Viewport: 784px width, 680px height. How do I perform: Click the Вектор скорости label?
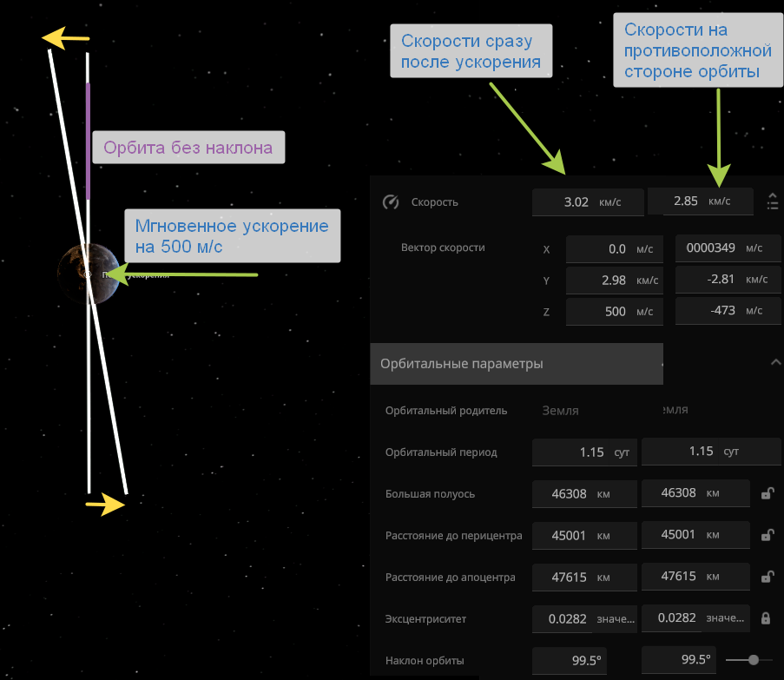(x=443, y=248)
